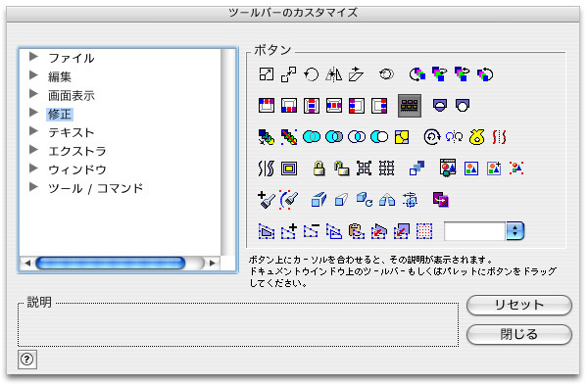The image size is (588, 386).
Task: Expand the ツール / コマンド category
Action: pos(33,187)
